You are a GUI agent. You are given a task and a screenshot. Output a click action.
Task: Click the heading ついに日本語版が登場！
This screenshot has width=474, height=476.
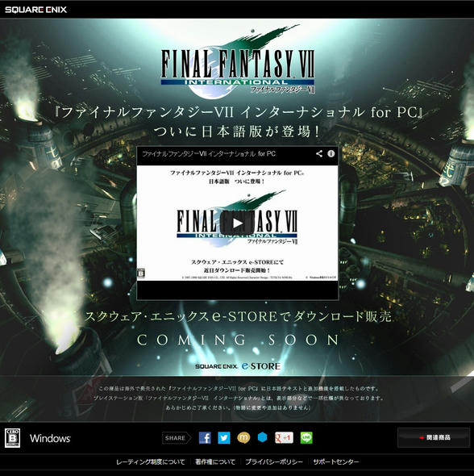(x=236, y=132)
